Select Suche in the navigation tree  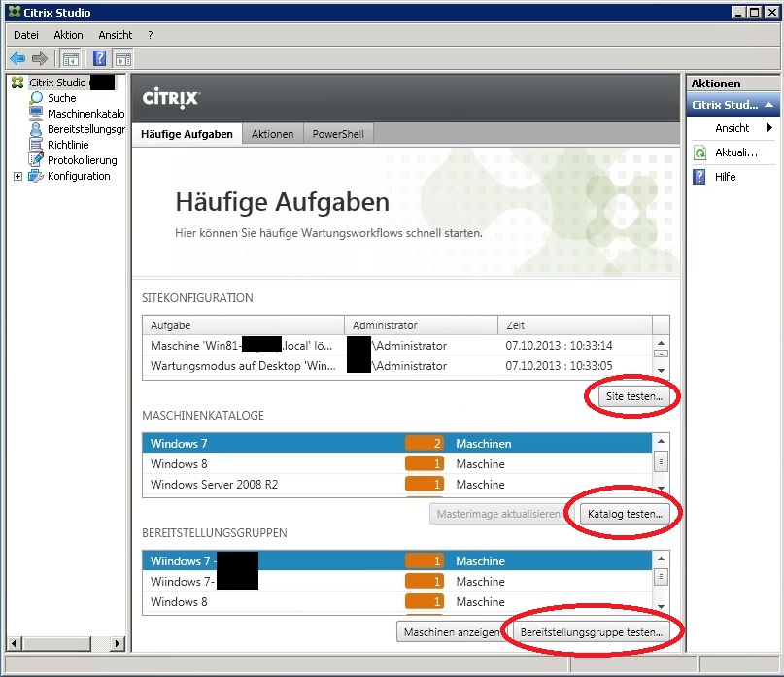coord(62,98)
